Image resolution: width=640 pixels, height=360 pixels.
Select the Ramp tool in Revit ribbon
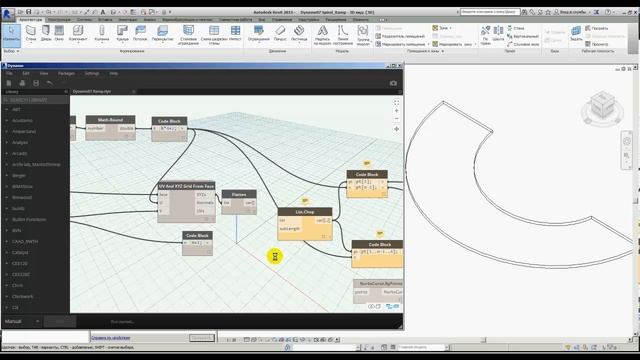280,33
